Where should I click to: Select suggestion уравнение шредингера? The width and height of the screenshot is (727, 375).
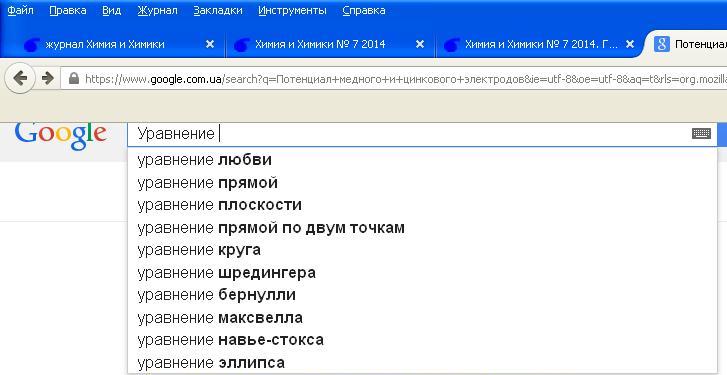422,273
